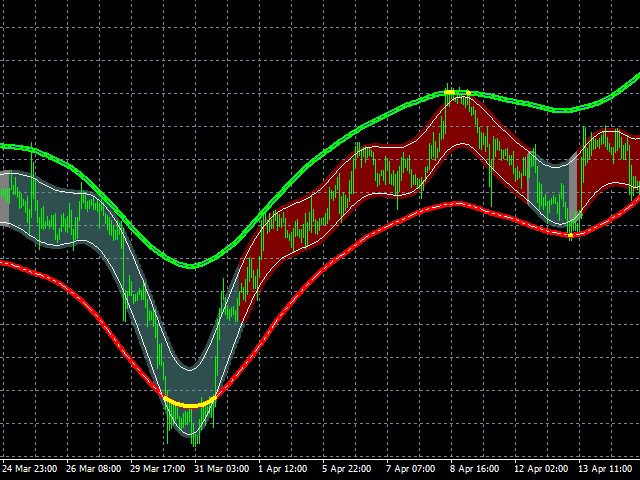Select the 31 Mar 03:00 axis label
This screenshot has width=640, height=480.
point(222,468)
